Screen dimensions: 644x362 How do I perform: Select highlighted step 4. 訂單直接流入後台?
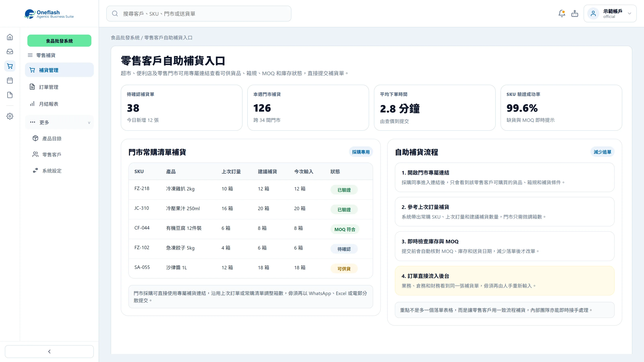505,281
